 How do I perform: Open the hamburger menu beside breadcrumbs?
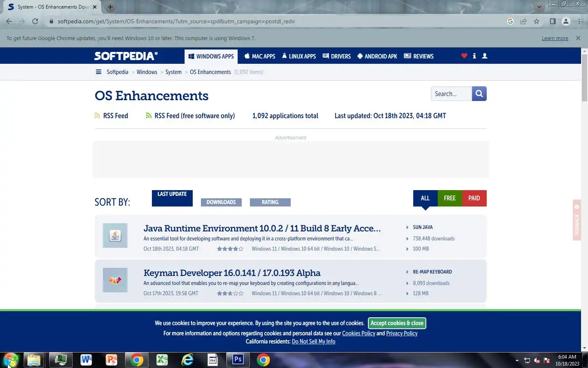click(98, 72)
